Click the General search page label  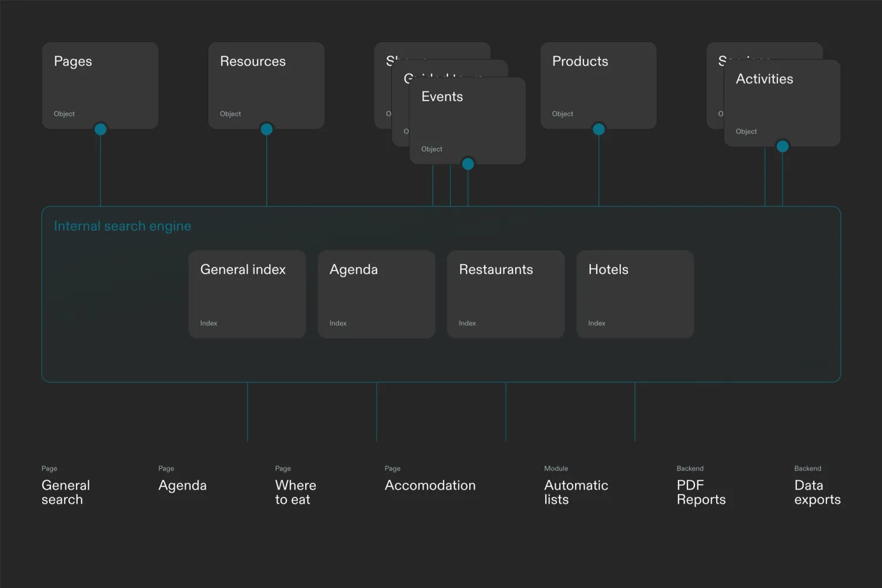66,492
